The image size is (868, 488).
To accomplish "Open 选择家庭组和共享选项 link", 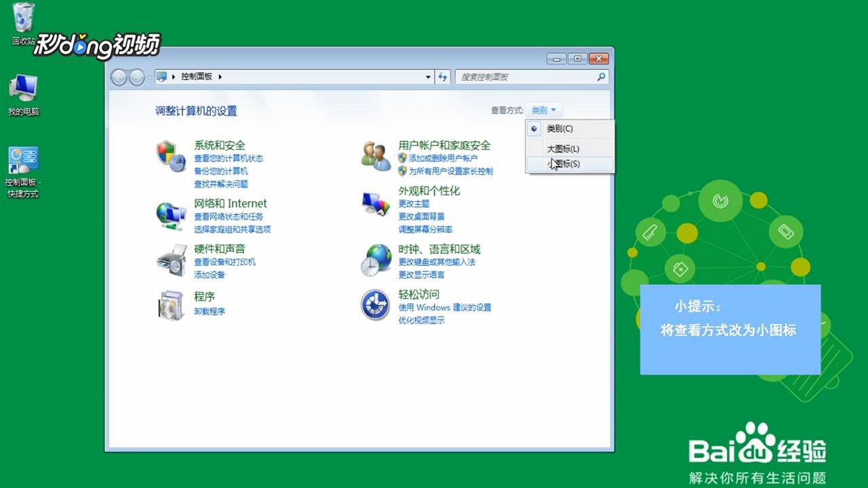I will coord(233,229).
